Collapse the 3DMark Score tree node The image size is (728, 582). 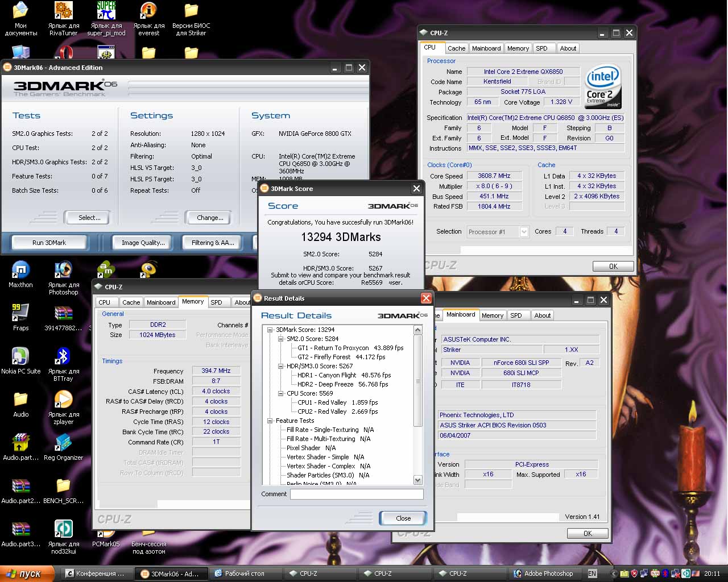(x=270, y=330)
